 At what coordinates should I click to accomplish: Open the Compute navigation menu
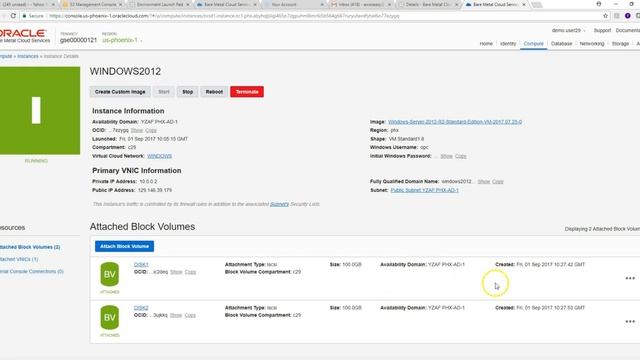533,44
